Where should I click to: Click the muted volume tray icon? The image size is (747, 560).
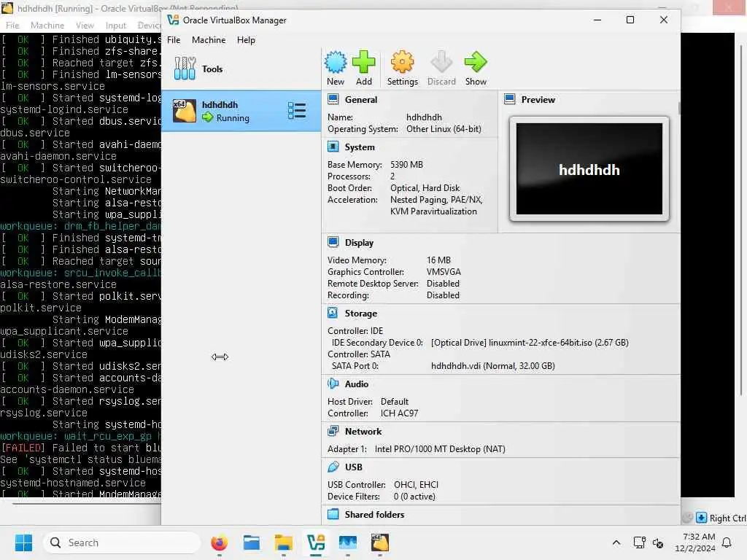pos(658,542)
